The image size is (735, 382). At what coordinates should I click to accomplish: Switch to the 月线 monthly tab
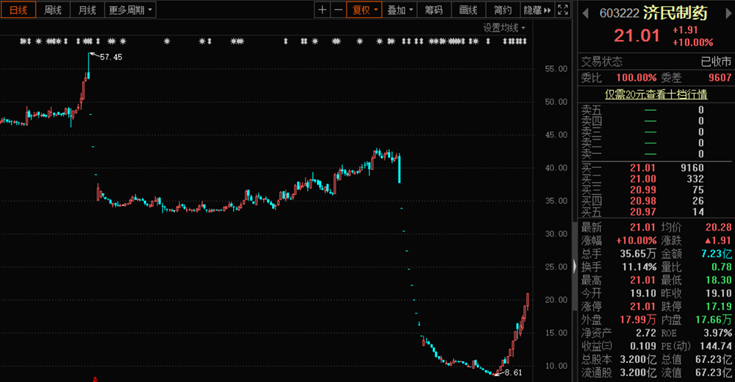pyautogui.click(x=87, y=10)
